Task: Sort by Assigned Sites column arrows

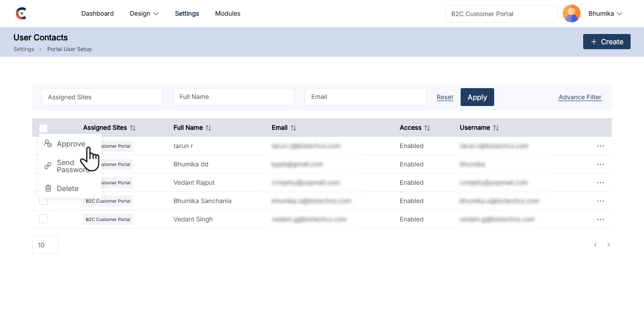Action: tap(133, 128)
